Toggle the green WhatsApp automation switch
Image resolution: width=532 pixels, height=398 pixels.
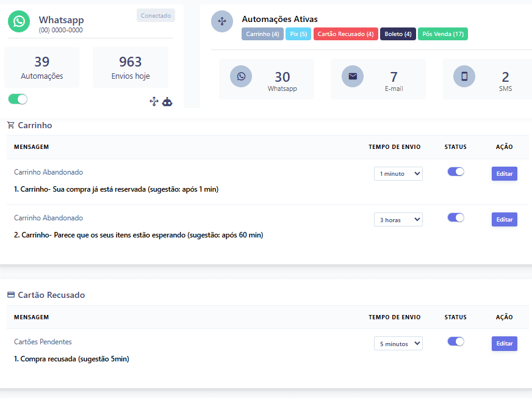click(18, 99)
